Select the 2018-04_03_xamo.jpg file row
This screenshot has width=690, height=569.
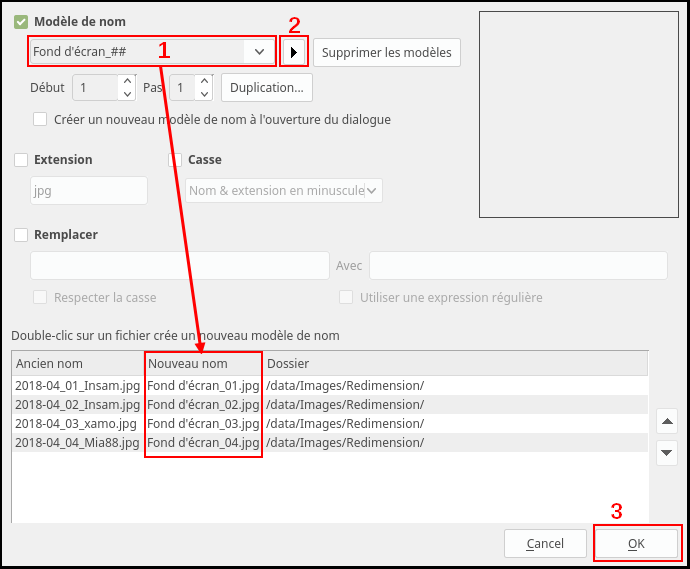76,423
